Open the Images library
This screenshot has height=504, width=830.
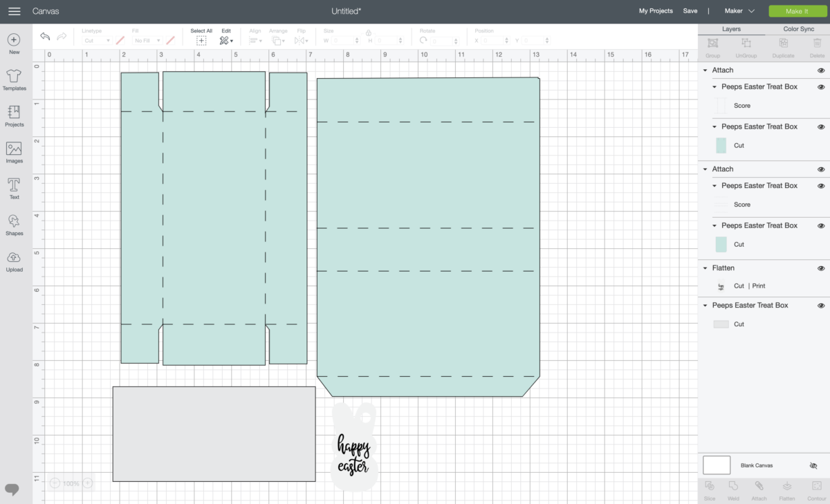[x=14, y=152]
